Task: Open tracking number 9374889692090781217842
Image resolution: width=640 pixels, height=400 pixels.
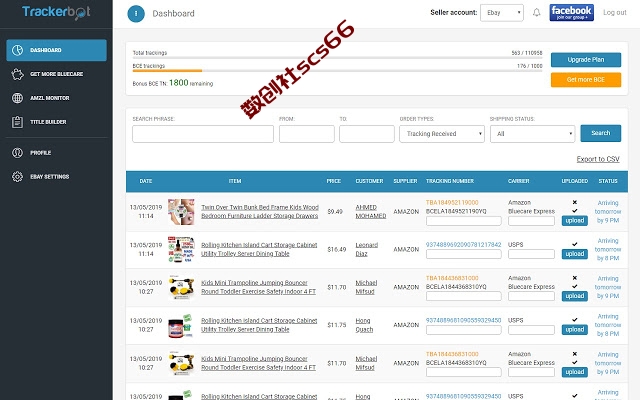Action: 463,245
